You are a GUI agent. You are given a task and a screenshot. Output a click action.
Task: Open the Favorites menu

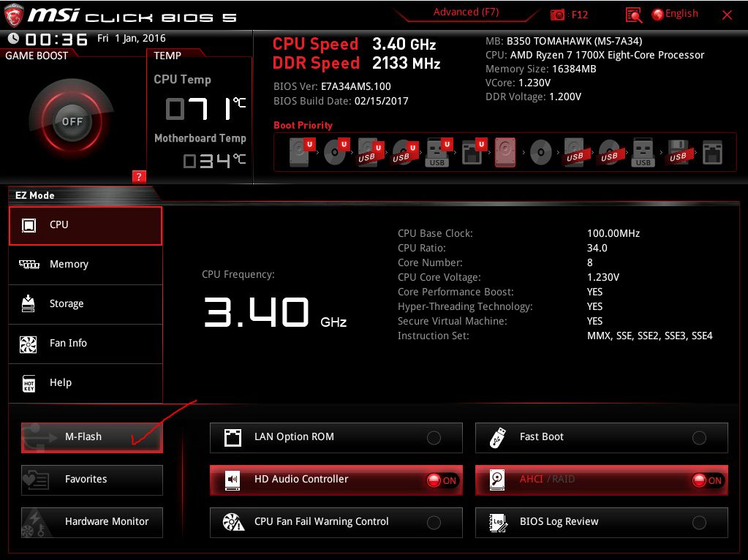pos(92,480)
